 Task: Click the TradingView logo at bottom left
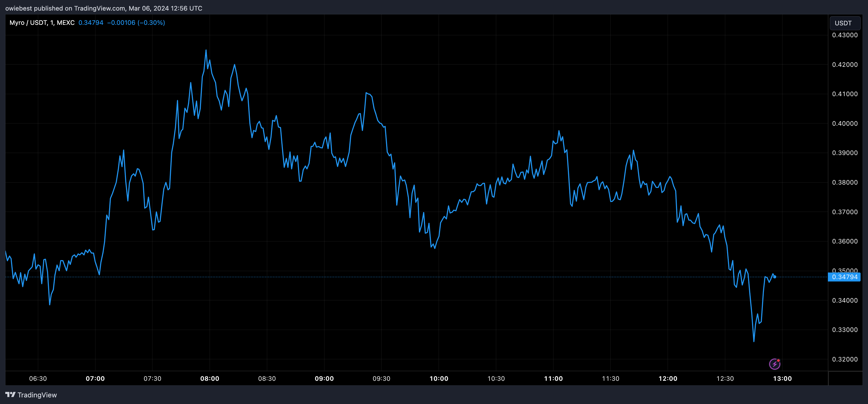pos(31,395)
